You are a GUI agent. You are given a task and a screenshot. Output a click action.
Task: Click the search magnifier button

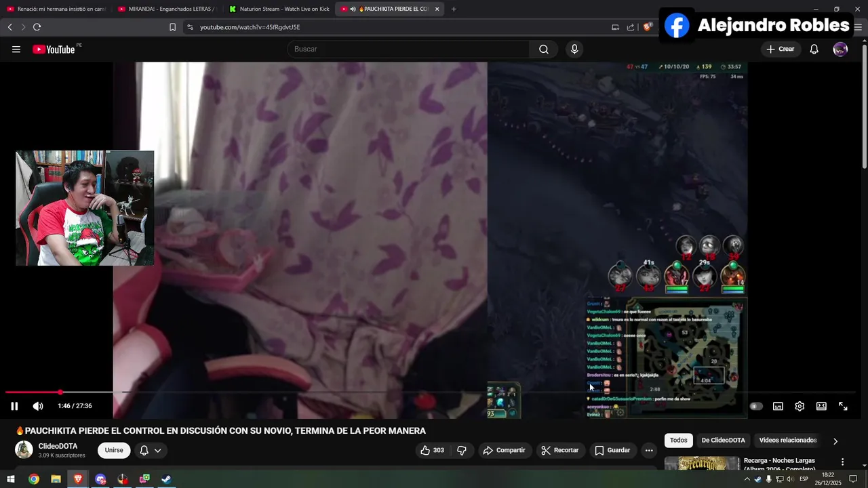point(544,49)
